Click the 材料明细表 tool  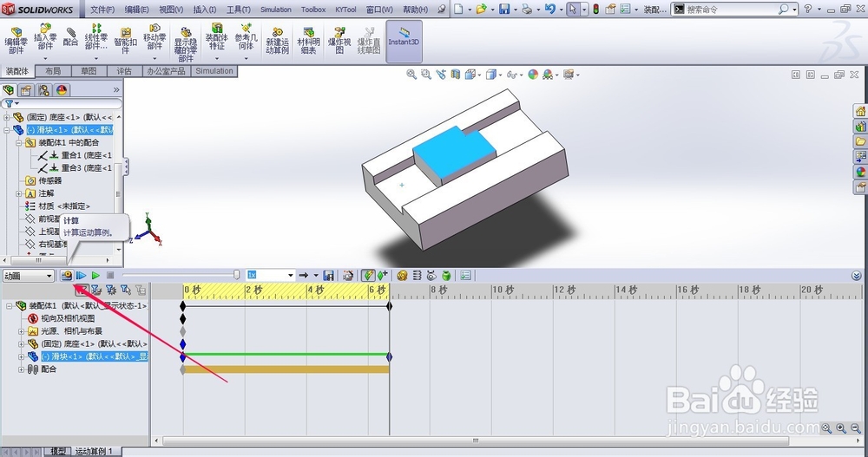[309, 41]
